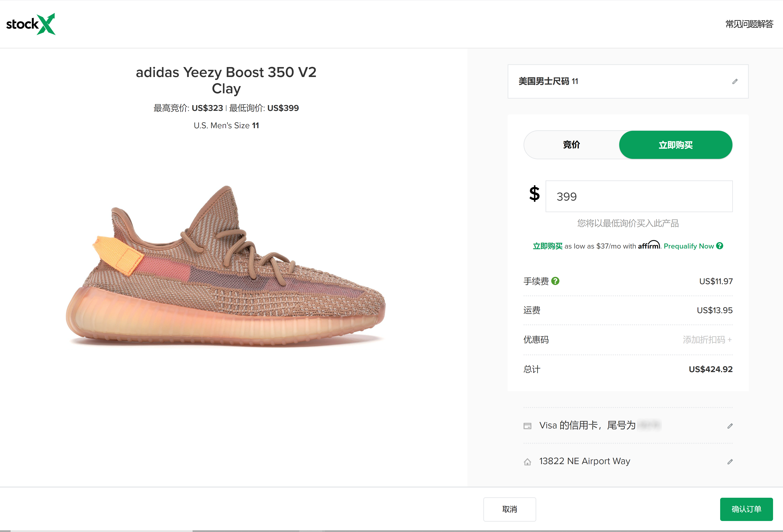Click the Yeezy Clay shoe image

coord(226,266)
